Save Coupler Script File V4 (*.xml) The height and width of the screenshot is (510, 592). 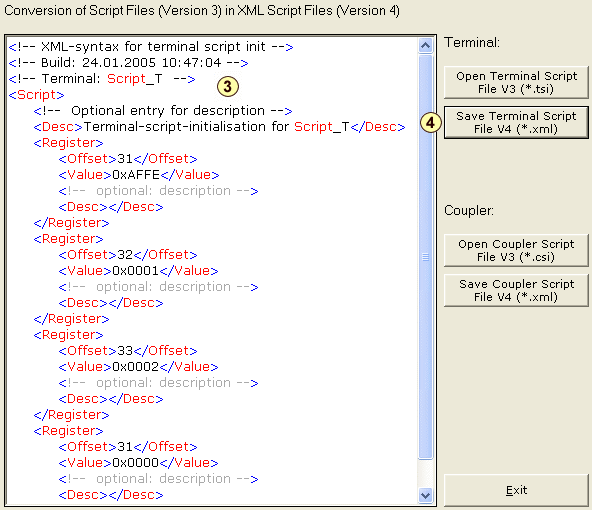click(516, 290)
